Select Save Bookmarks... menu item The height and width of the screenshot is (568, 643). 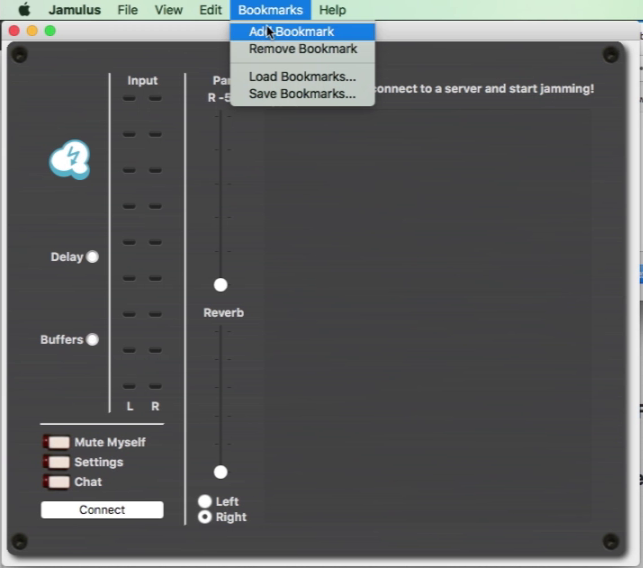[302, 94]
